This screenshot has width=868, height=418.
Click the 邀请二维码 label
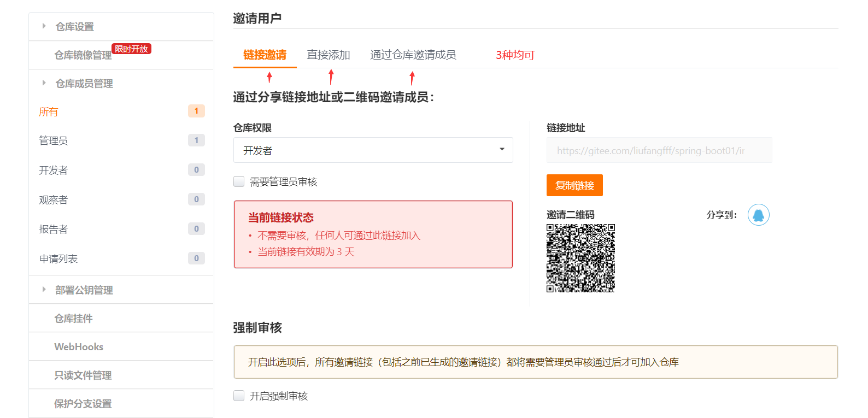tap(571, 215)
